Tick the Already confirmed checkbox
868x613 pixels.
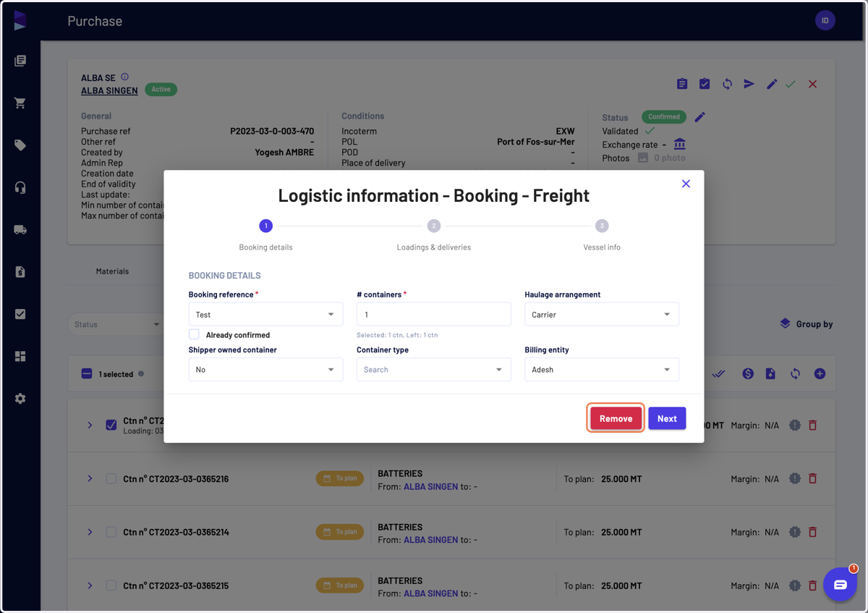pos(194,334)
